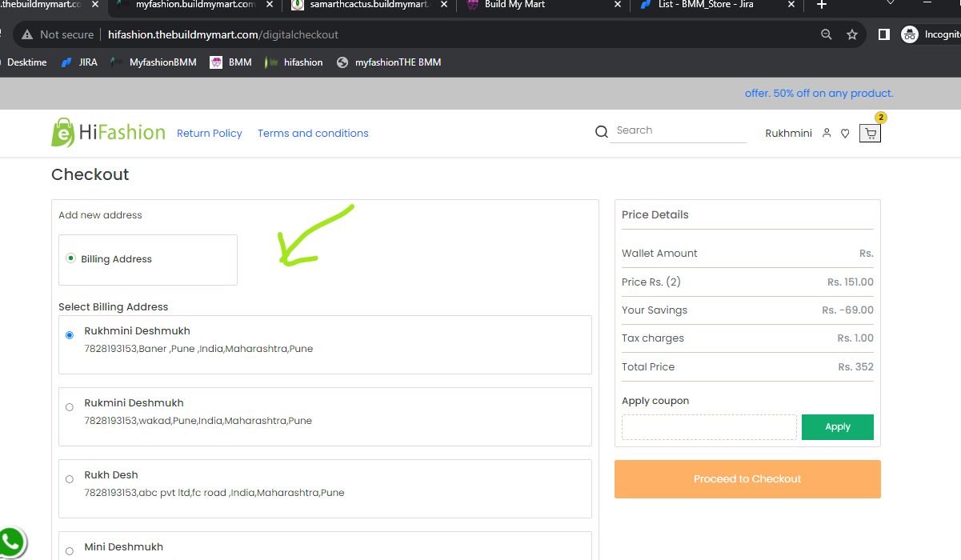Click the Incognito profile icon

coord(910,34)
